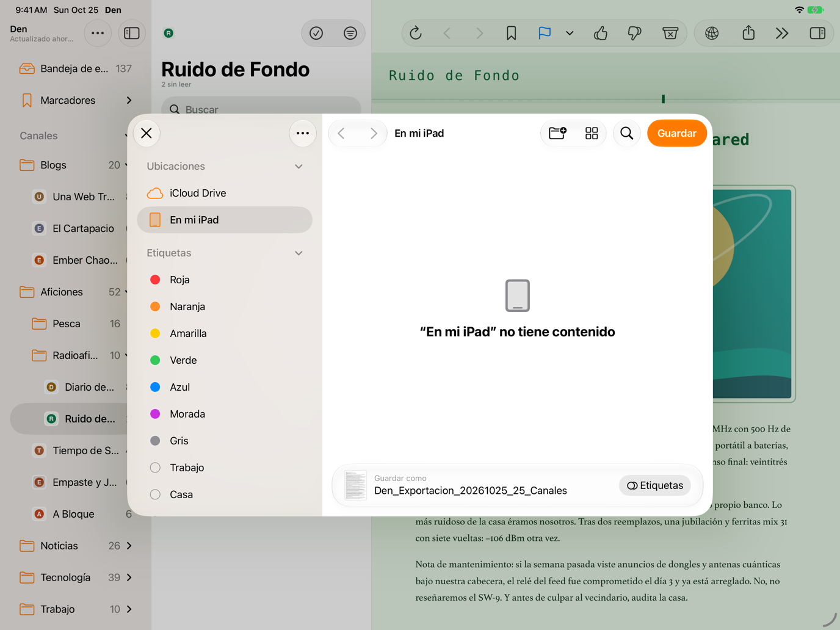840x630 pixels.
Task: Select the Casa tag circle
Action: (155, 494)
